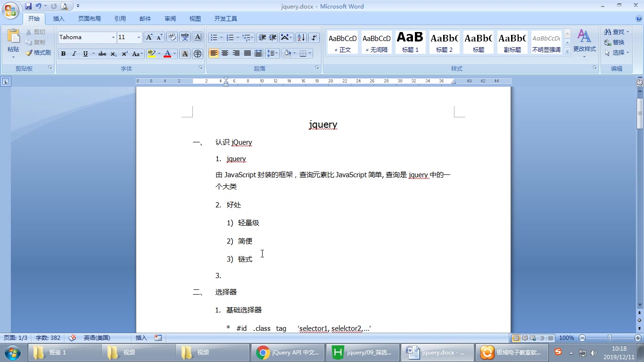Click macro recording icon in status bar
This screenshot has height=362, width=644.
pyautogui.click(x=158, y=337)
